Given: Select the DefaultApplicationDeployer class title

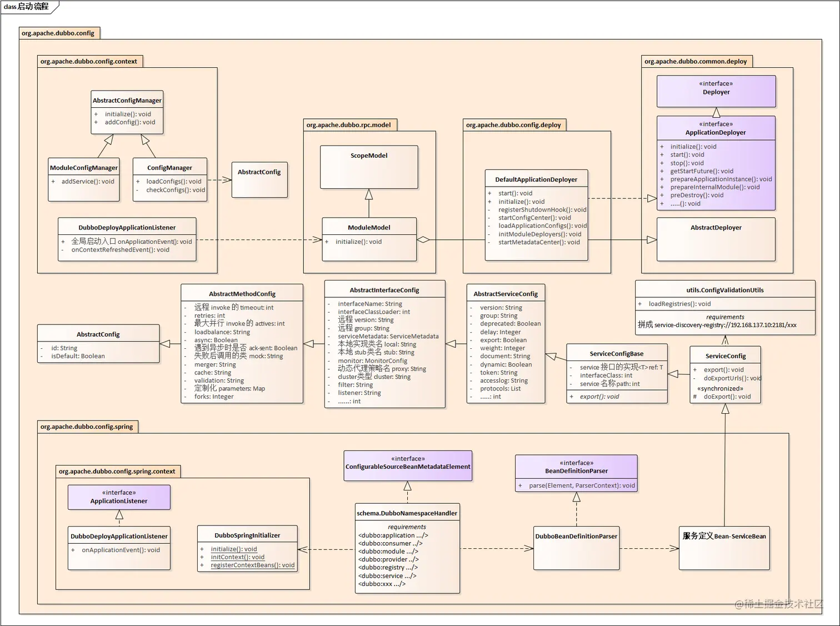Looking at the screenshot, I should point(536,180).
